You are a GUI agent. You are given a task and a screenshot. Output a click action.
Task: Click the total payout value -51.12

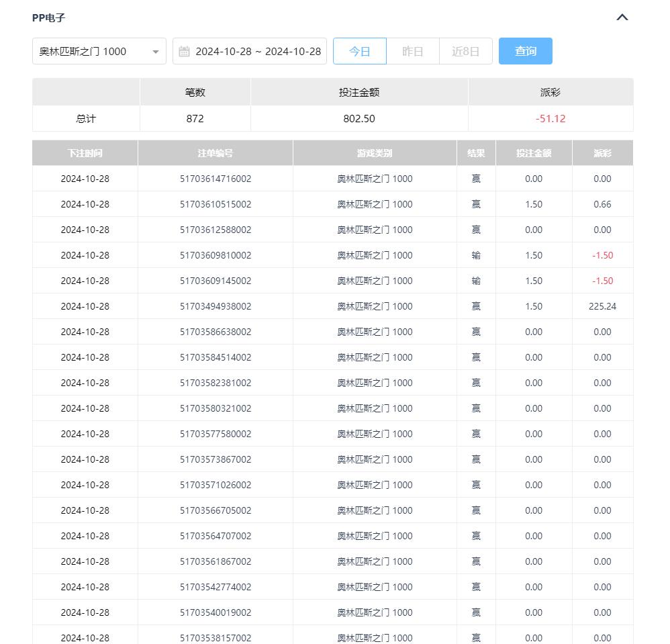click(x=550, y=118)
